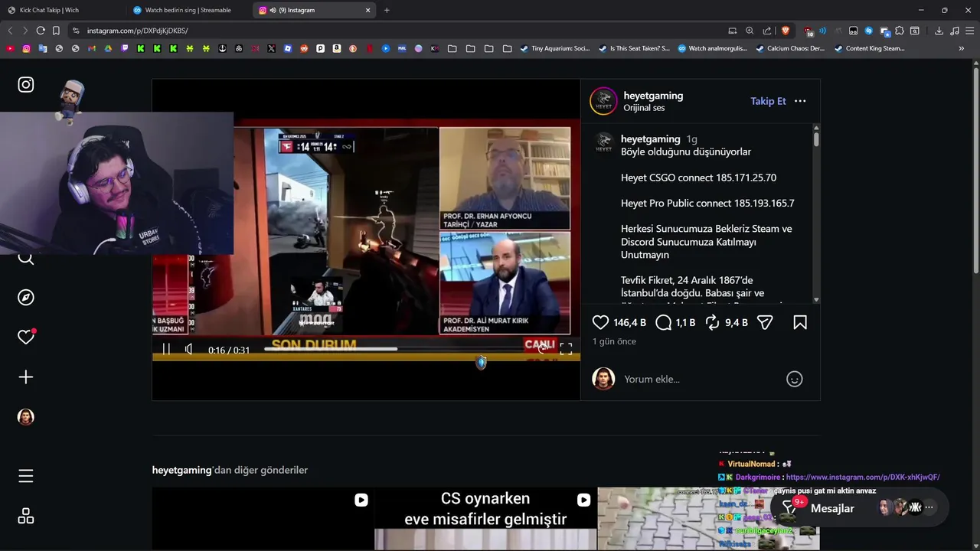Viewport: 980px width, 551px height.
Task: Bookmark this page in toolbar
Action: [56, 31]
